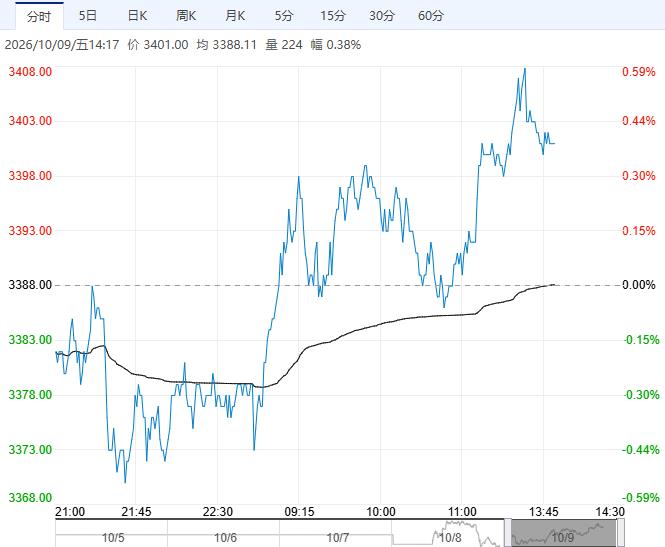The image size is (665, 547).
Task: Click left handle of range slider
Action: (x=508, y=533)
